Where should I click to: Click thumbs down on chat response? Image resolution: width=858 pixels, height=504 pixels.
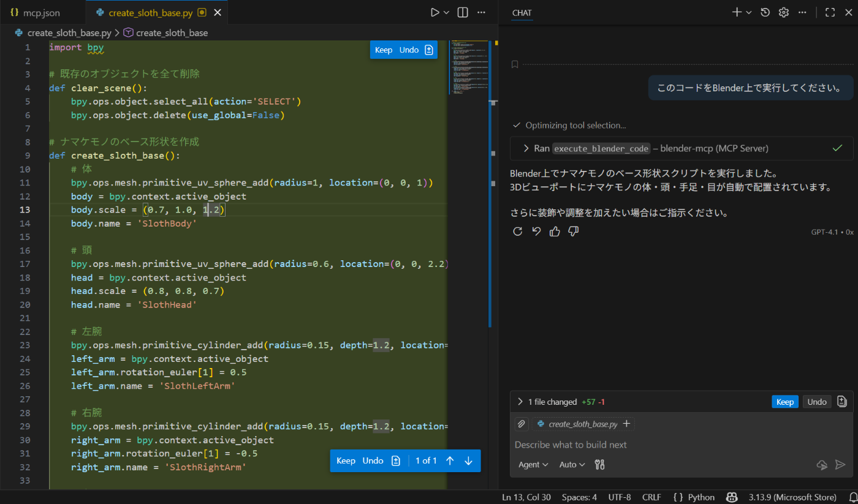(x=574, y=231)
